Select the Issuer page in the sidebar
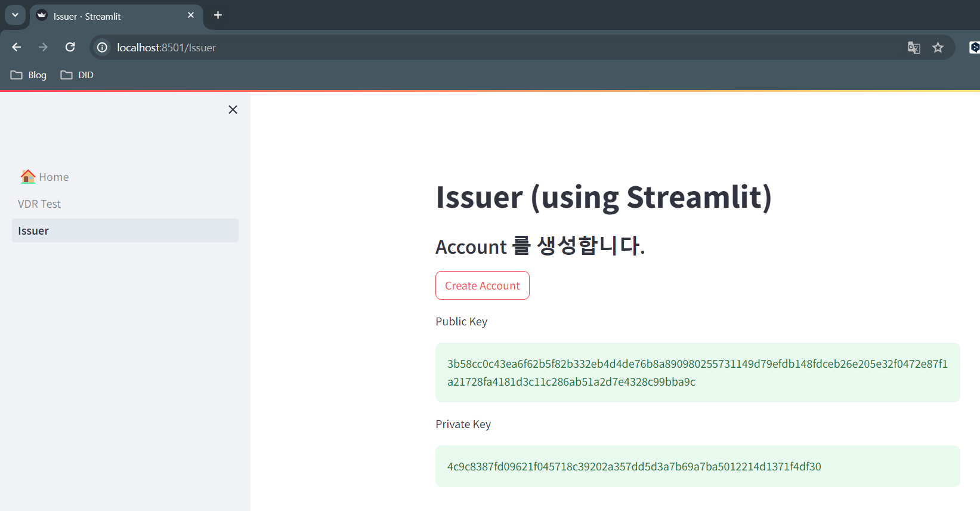 125,230
